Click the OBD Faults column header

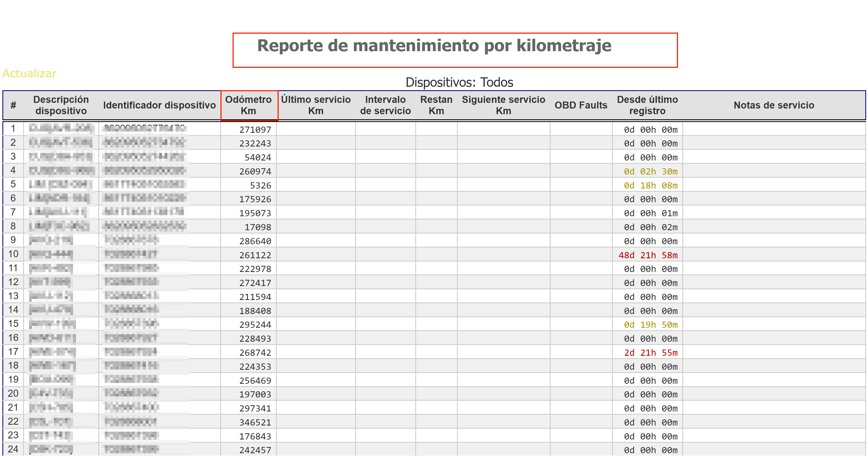(580, 105)
